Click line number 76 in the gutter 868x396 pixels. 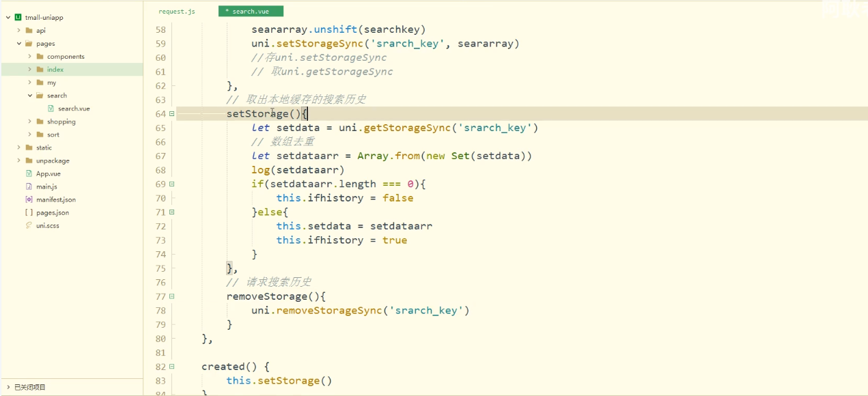pos(160,282)
